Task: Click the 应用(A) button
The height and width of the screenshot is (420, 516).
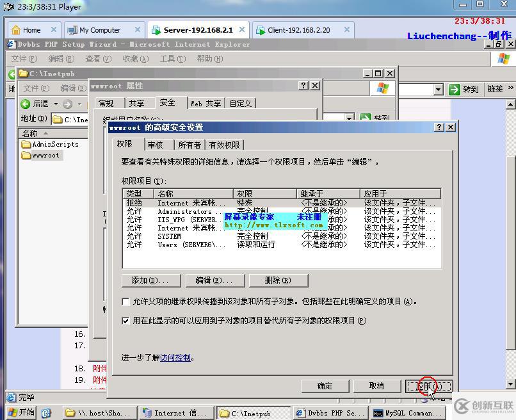Action: pyautogui.click(x=429, y=386)
